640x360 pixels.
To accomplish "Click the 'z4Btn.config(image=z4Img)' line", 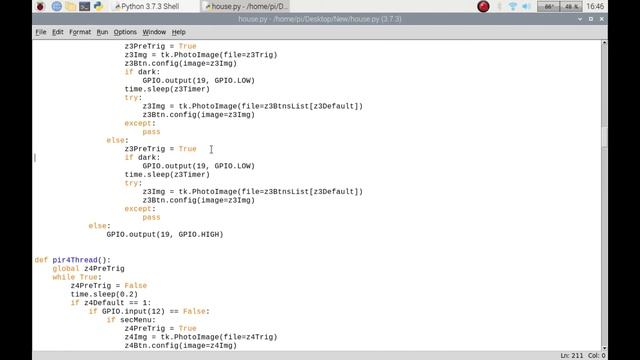I will (181, 346).
